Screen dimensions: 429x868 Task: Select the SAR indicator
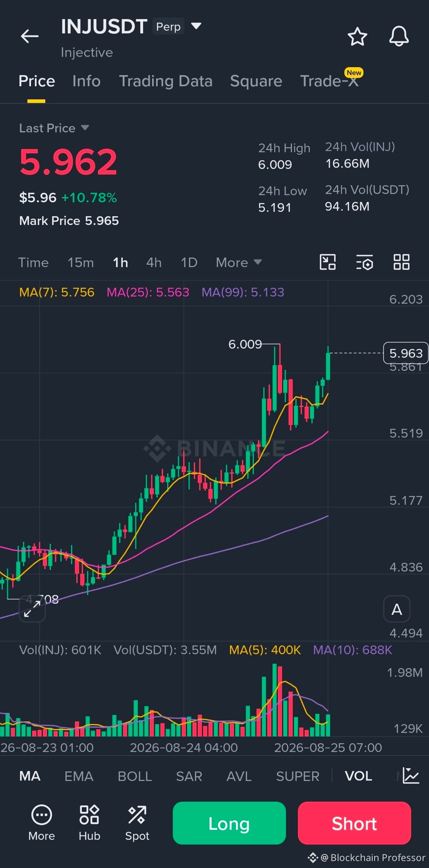189,776
